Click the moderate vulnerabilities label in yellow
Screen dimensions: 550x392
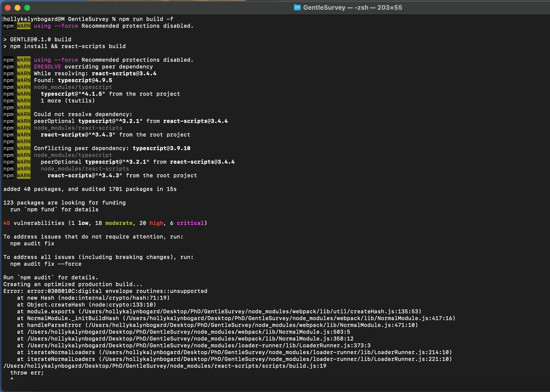coord(119,223)
